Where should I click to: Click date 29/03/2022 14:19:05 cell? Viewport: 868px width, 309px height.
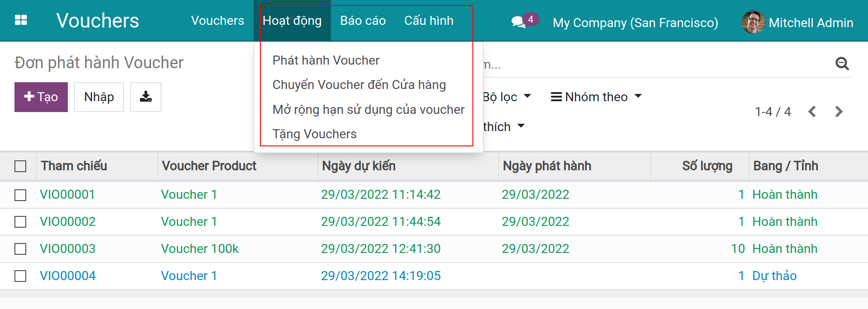click(x=381, y=276)
